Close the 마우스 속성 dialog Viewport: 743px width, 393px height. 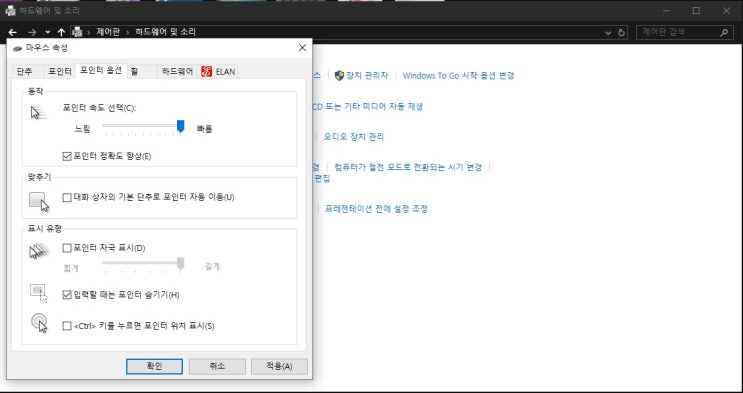(x=302, y=48)
